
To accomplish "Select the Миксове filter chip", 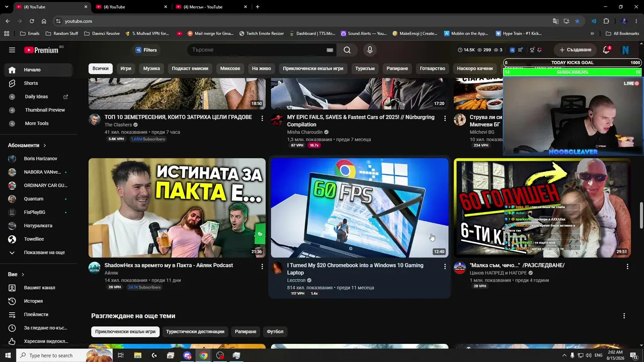I will tap(230, 68).
